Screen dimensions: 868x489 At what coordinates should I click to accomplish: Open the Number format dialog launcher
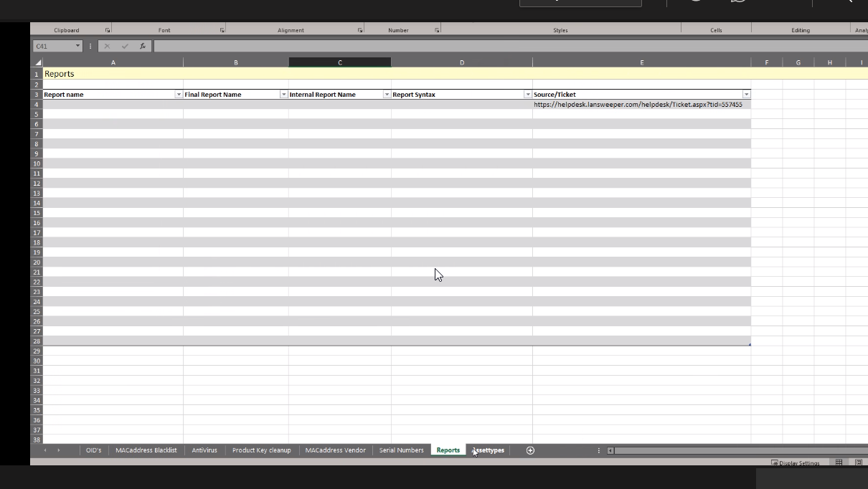click(436, 30)
